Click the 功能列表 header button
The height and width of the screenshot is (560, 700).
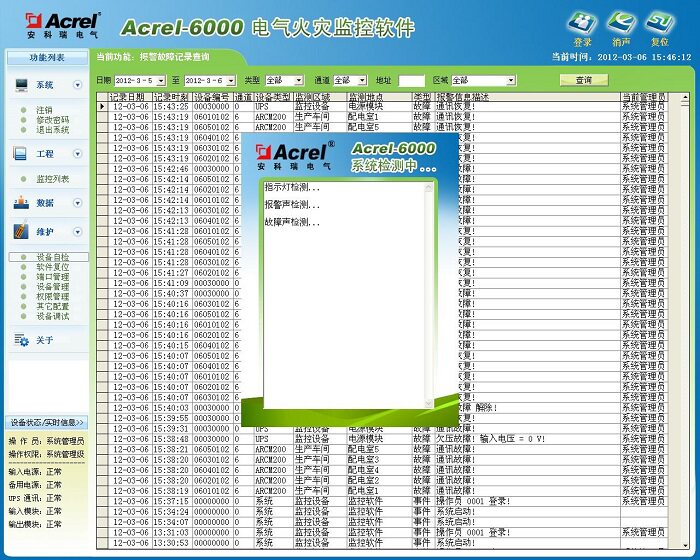(x=47, y=57)
